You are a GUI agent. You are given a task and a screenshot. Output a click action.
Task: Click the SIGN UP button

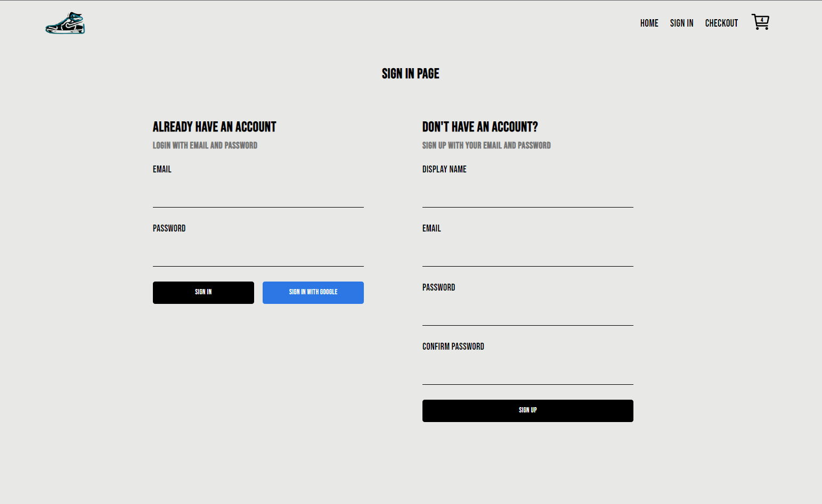click(x=528, y=411)
